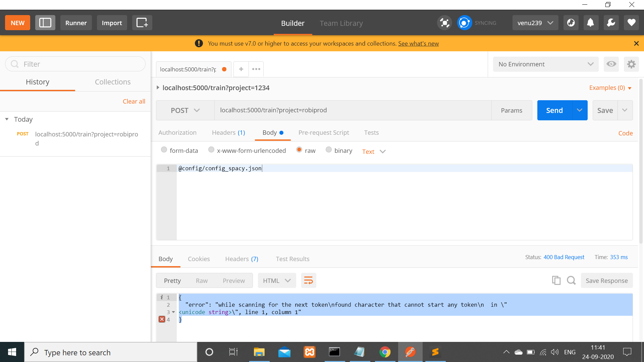Select the x-www-form-urlencoded option

tap(211, 150)
